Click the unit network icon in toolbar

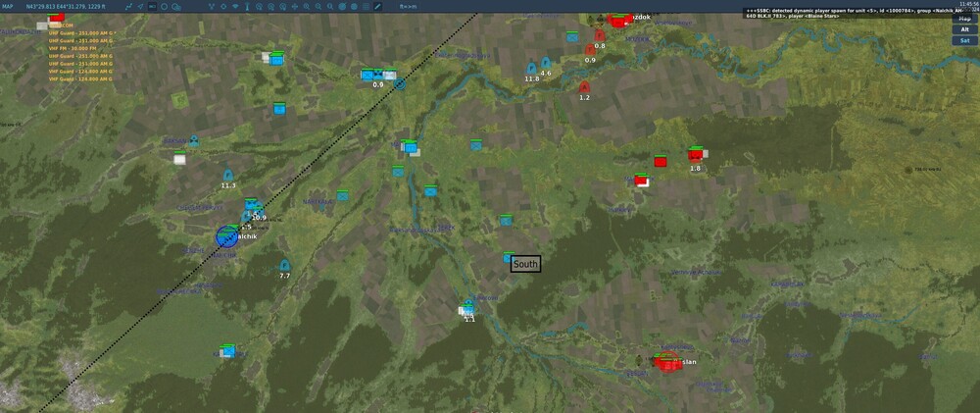(x=212, y=6)
